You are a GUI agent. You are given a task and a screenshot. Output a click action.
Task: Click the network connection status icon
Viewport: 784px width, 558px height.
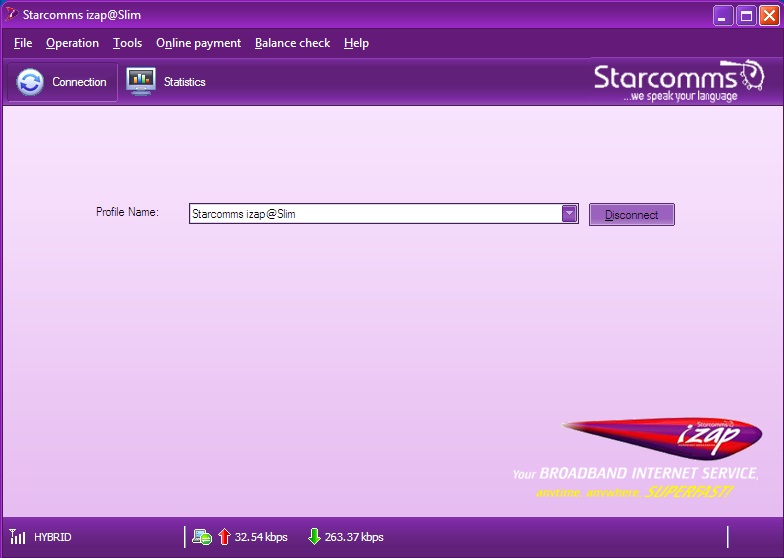(202, 537)
